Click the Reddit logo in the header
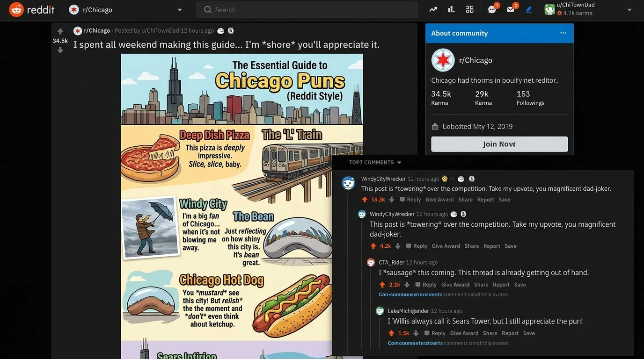The height and width of the screenshot is (359, 644). 32,9
